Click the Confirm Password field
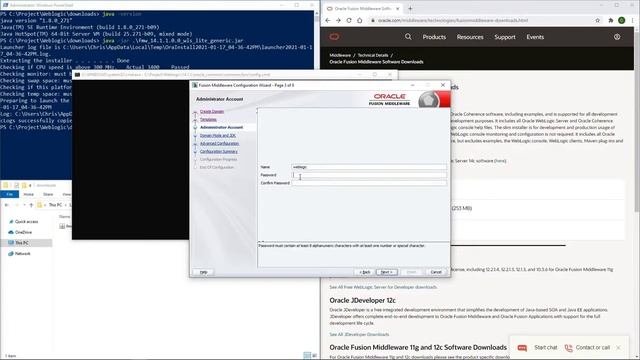The width and height of the screenshot is (640, 360). point(369,183)
